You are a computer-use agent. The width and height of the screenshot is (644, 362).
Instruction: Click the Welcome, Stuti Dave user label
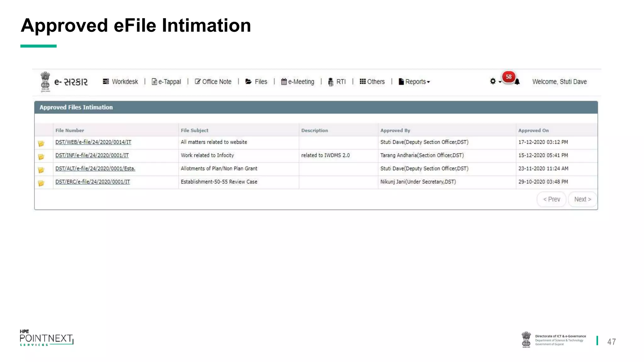click(559, 82)
